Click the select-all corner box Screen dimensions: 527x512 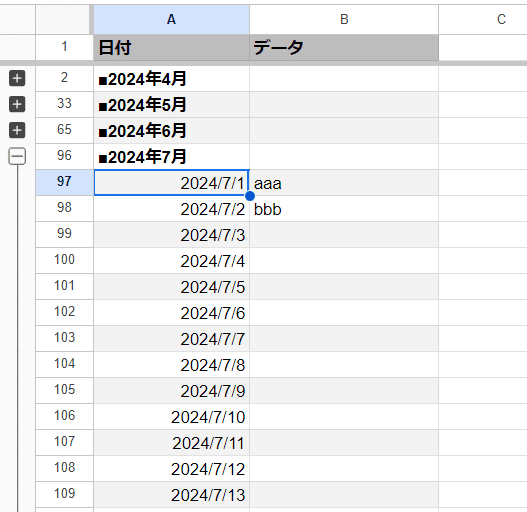(63, 19)
